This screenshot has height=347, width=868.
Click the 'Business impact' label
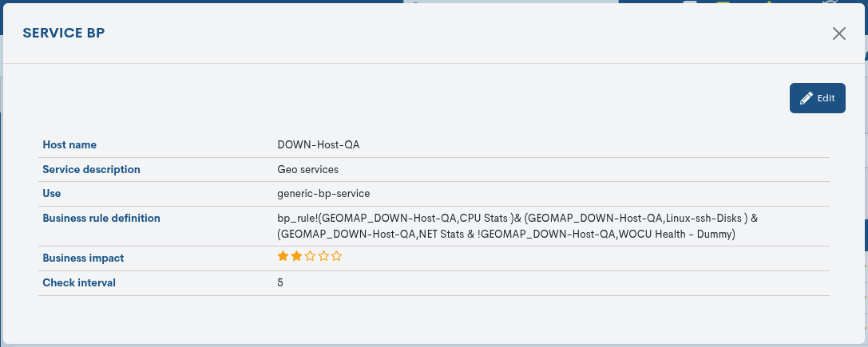pos(84,258)
